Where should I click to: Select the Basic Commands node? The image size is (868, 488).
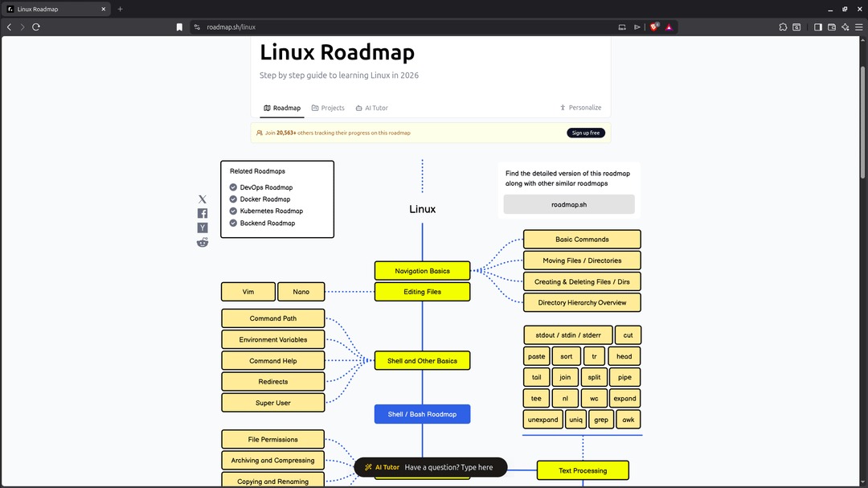click(x=583, y=240)
